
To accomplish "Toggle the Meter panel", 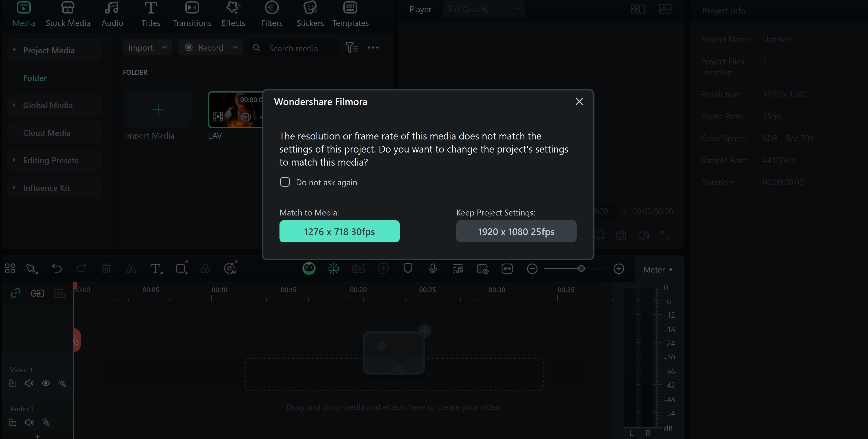I will click(x=658, y=270).
